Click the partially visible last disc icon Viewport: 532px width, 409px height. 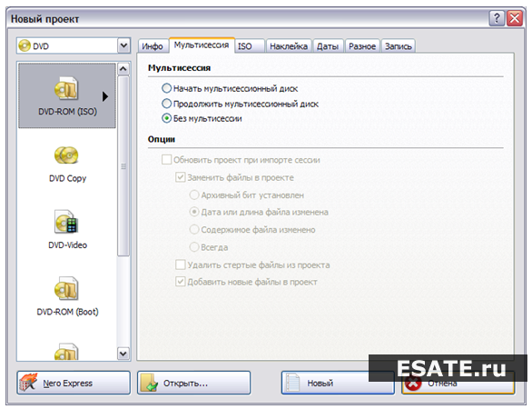pos(66,351)
